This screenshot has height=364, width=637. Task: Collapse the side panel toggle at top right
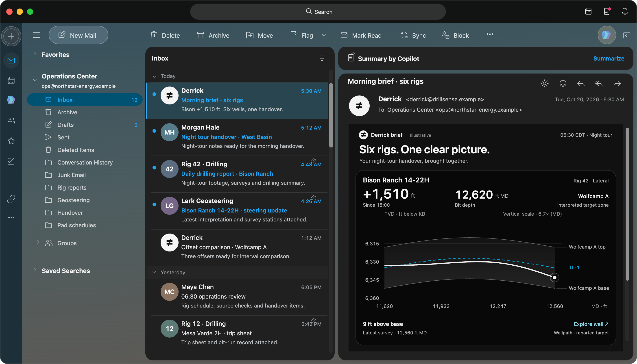(627, 35)
